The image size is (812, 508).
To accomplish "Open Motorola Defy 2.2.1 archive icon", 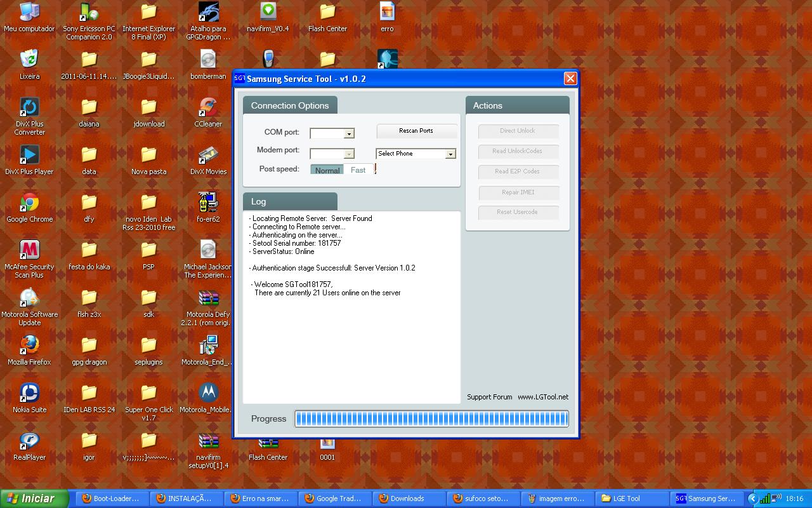I will click(208, 307).
